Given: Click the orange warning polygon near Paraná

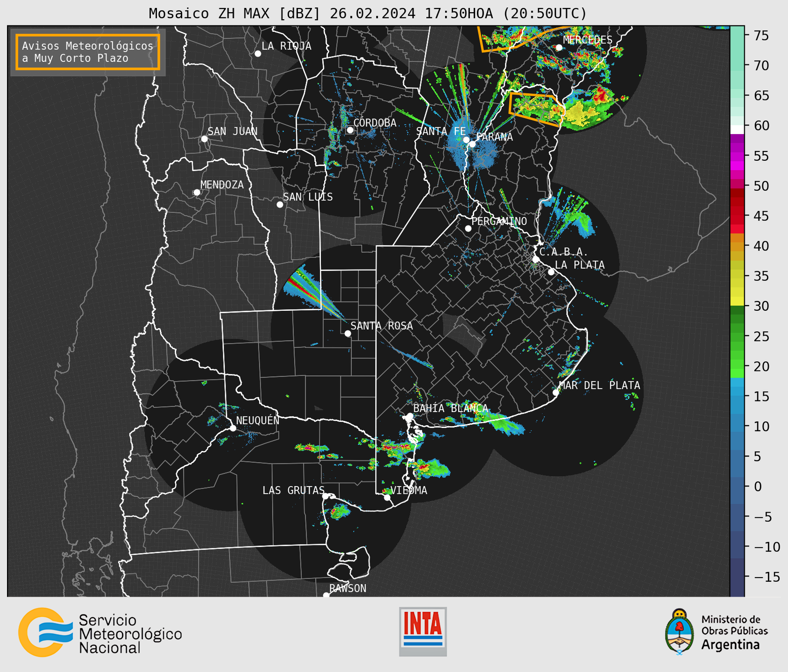Looking at the screenshot, I should point(536,109).
